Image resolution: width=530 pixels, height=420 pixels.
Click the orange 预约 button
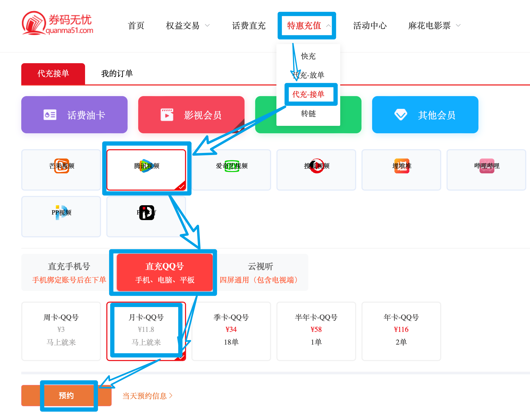tap(66, 396)
